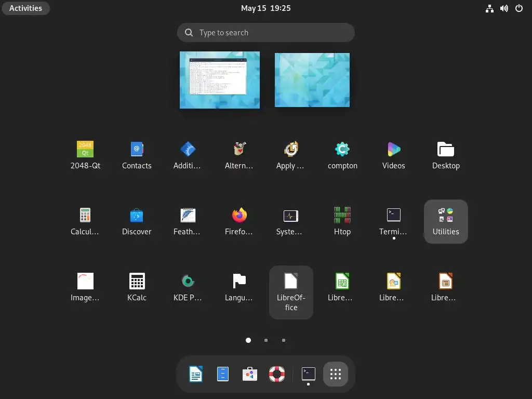
Task: Toggle the Show Apps grid button
Action: [x=336, y=374]
